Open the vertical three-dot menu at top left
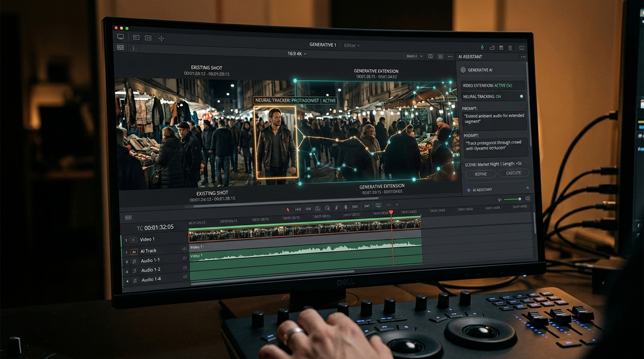Image resolution: width=644 pixels, height=359 pixels. [x=133, y=48]
